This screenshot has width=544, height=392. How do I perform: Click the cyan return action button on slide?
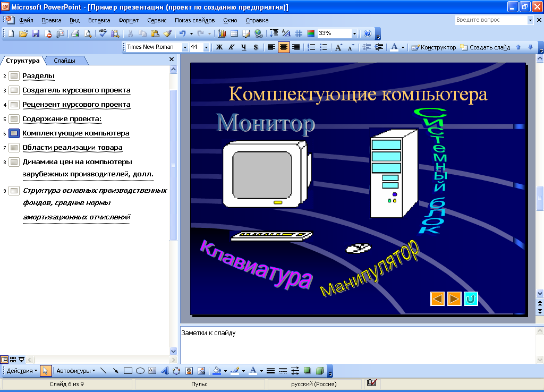(x=471, y=299)
